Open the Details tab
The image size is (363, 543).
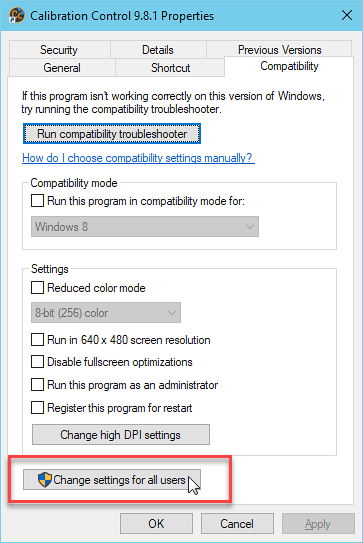pos(158,50)
